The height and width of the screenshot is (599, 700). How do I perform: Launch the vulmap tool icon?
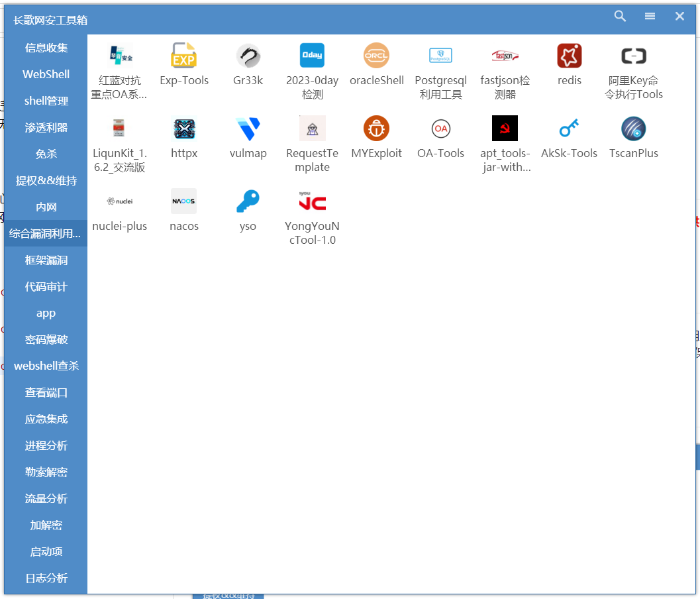pos(248,129)
